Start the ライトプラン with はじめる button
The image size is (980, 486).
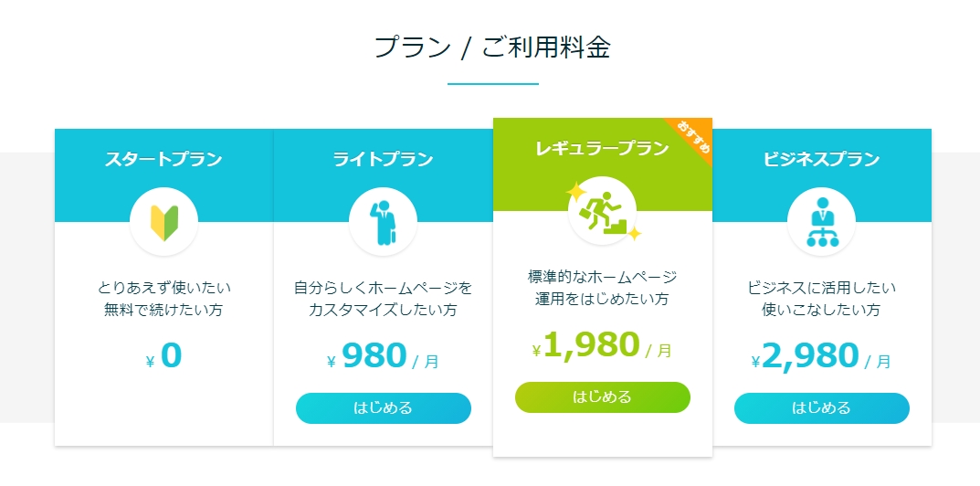pyautogui.click(x=383, y=408)
